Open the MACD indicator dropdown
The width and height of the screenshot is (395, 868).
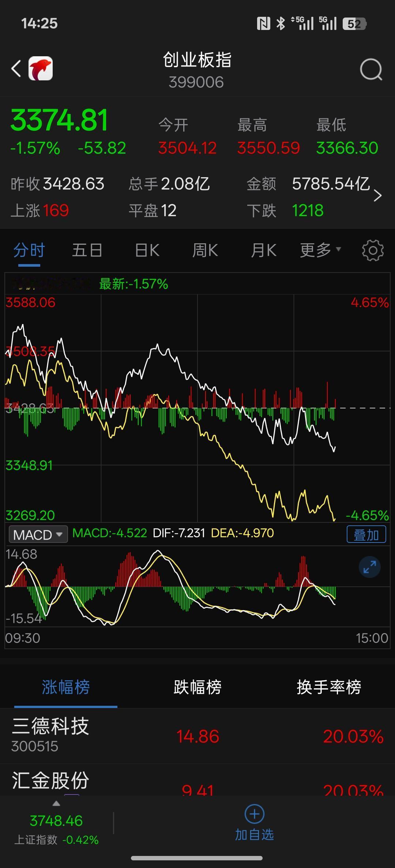click(38, 534)
